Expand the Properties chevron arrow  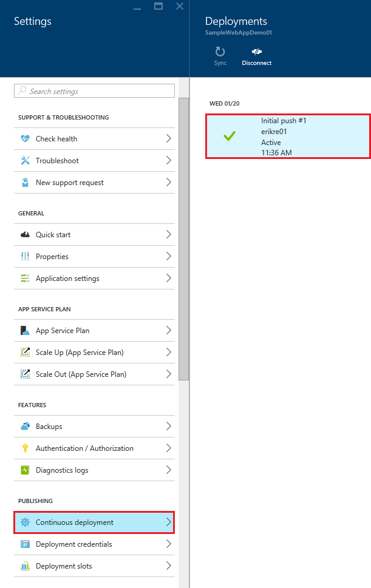click(169, 257)
